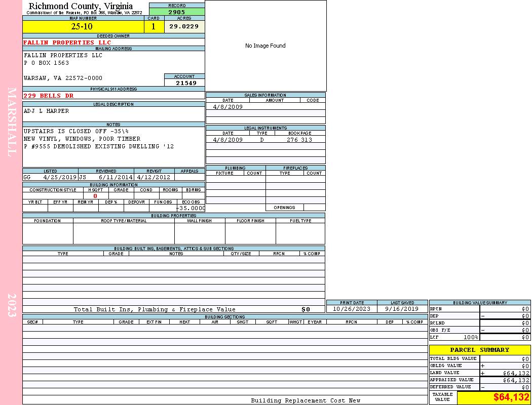This screenshot has width=532, height=405.
Task: Select the acres value 29.0229
Action: (x=184, y=27)
